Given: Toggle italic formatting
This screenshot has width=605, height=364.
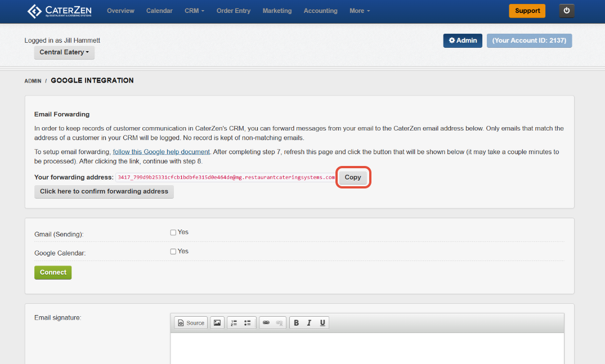Looking at the screenshot, I should click(309, 323).
